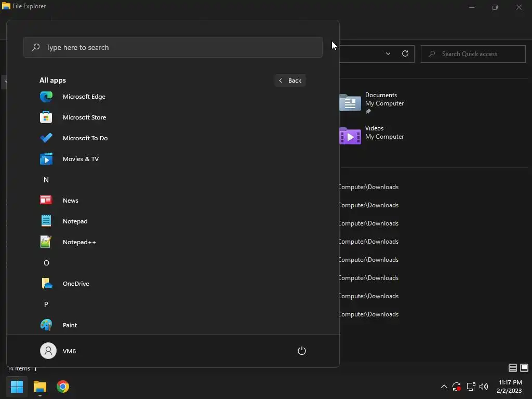Open Notepad app icon
The height and width of the screenshot is (399, 532).
[46, 221]
